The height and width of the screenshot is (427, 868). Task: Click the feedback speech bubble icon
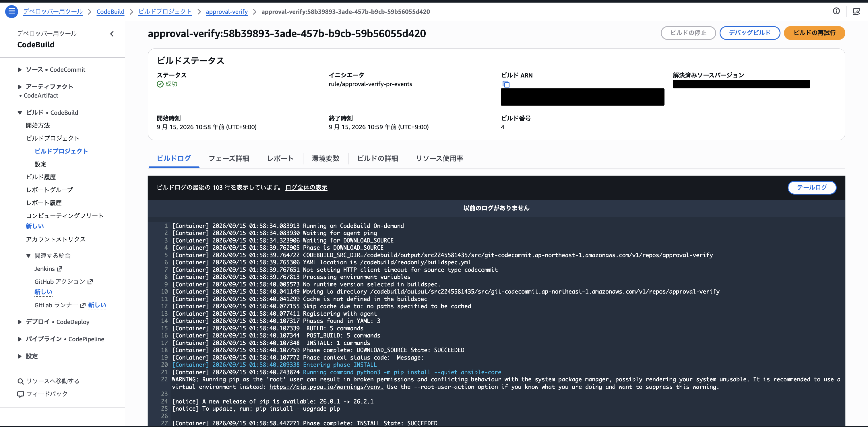[x=21, y=394]
